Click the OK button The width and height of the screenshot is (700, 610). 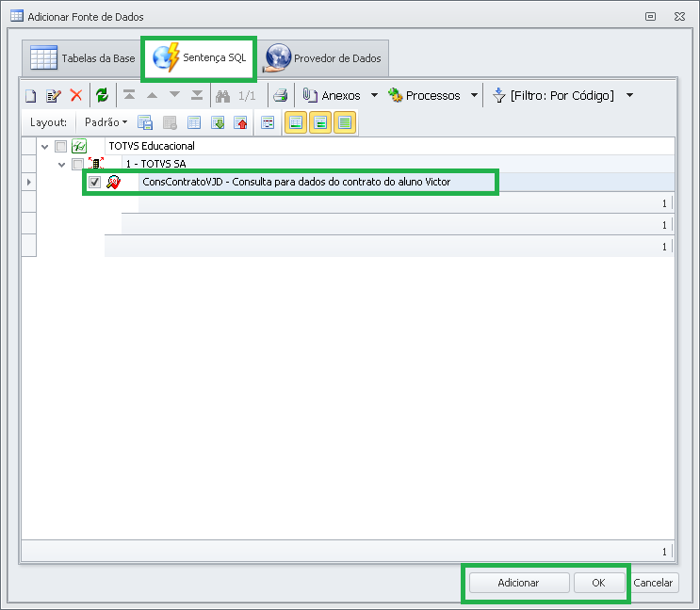(x=598, y=583)
